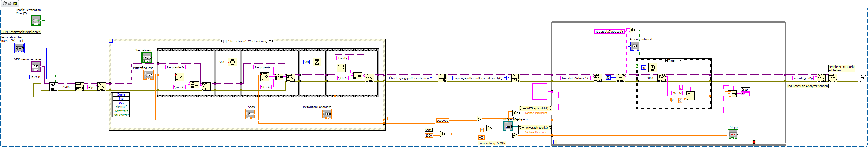Image resolution: width=868 pixels, height=147 pixels.
Task: Select the VISA resource name terminal
Action: 36,66
